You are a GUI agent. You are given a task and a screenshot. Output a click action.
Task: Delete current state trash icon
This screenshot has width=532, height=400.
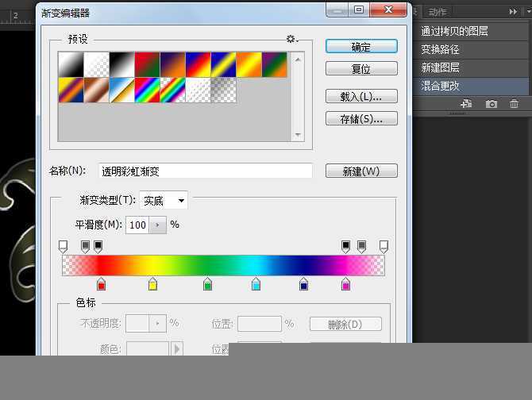pyautogui.click(x=514, y=103)
